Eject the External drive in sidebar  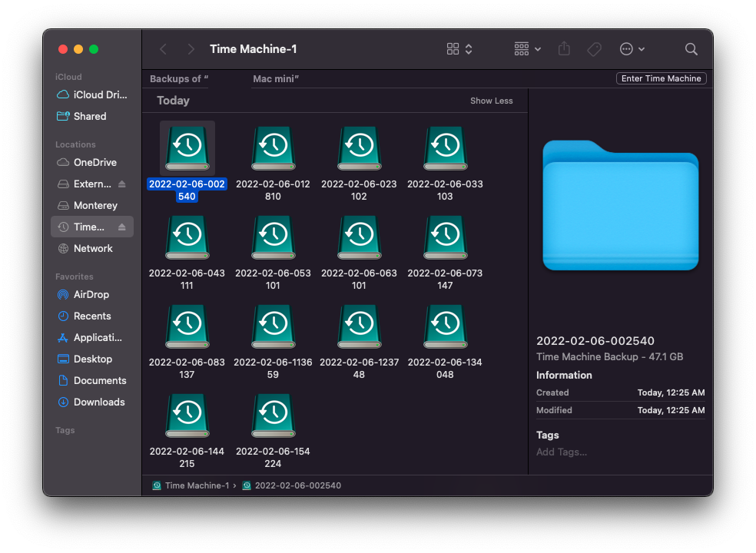pyautogui.click(x=122, y=184)
